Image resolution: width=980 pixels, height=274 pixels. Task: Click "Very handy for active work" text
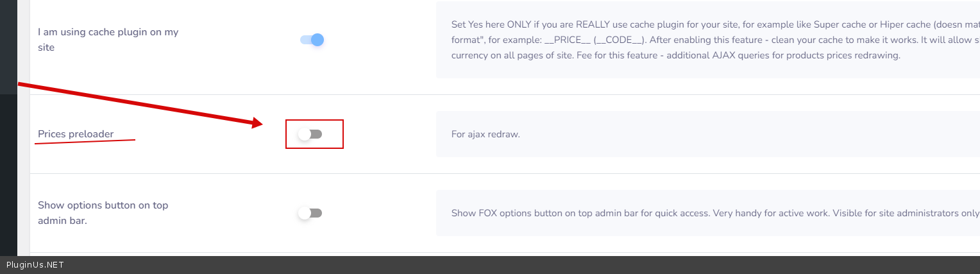(769, 213)
